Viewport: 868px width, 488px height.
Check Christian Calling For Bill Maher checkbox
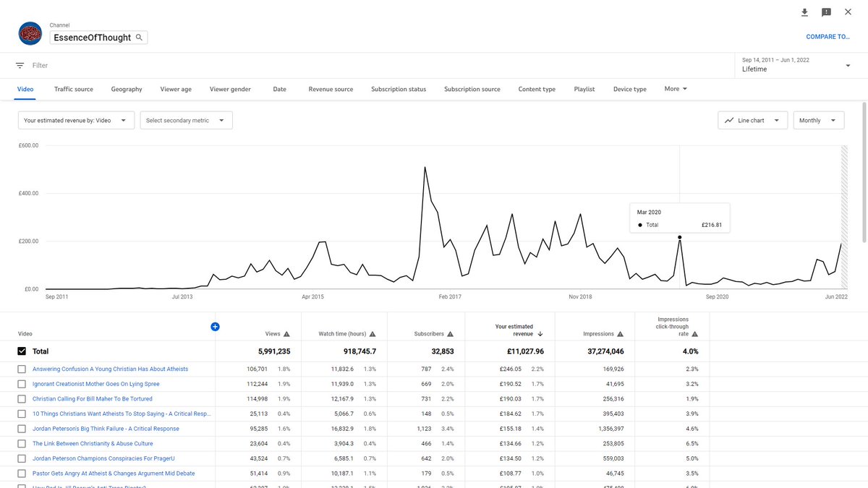22,399
